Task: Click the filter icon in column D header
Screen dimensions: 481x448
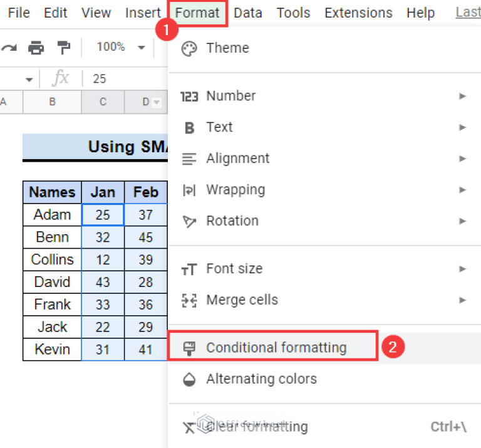Action: [157, 102]
